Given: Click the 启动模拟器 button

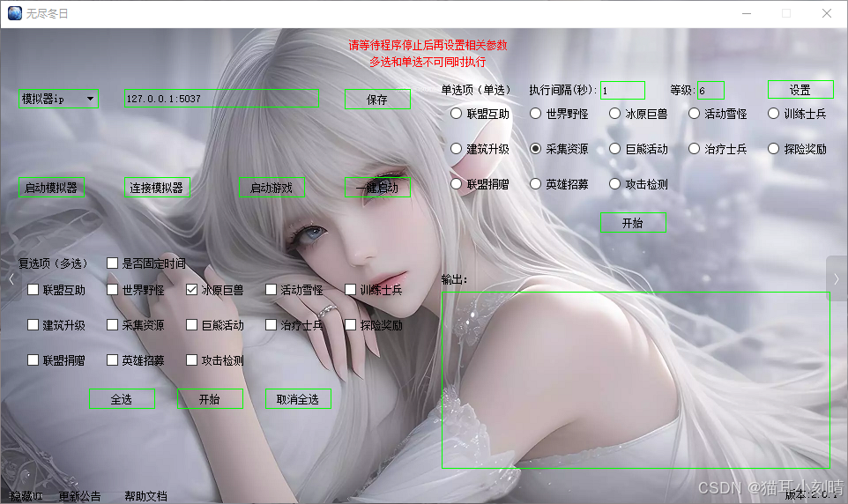Looking at the screenshot, I should coord(51,188).
